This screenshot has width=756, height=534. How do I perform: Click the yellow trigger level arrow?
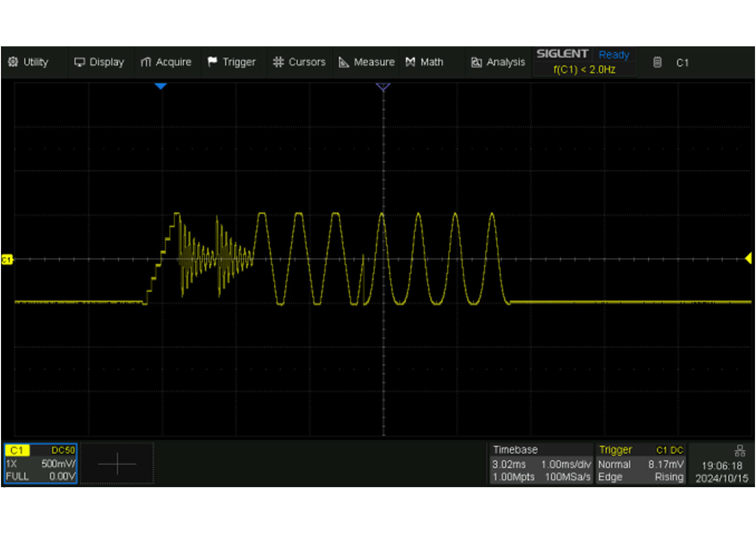(x=748, y=258)
